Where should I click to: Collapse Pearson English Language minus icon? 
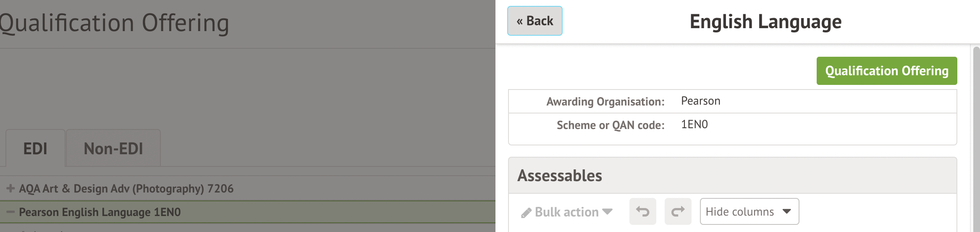click(10, 212)
